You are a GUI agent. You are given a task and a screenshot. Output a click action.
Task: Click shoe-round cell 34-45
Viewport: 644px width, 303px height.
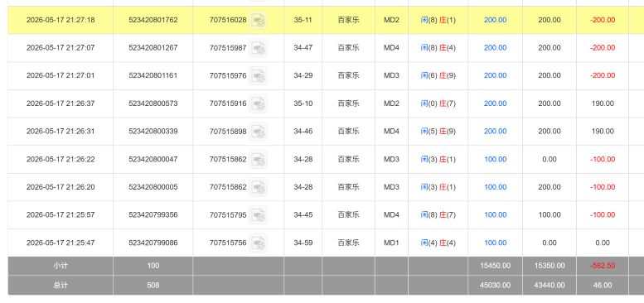point(303,215)
